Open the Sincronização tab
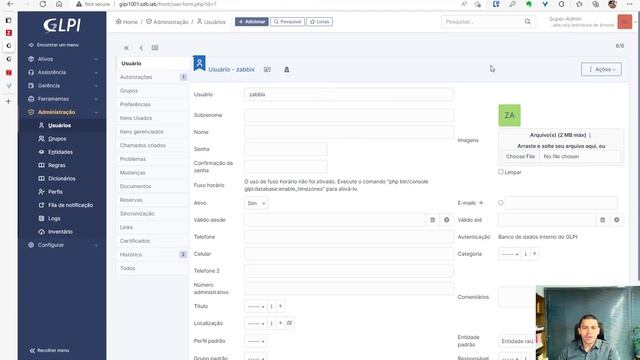Screen dimensions: 640x360 pos(152,213)
